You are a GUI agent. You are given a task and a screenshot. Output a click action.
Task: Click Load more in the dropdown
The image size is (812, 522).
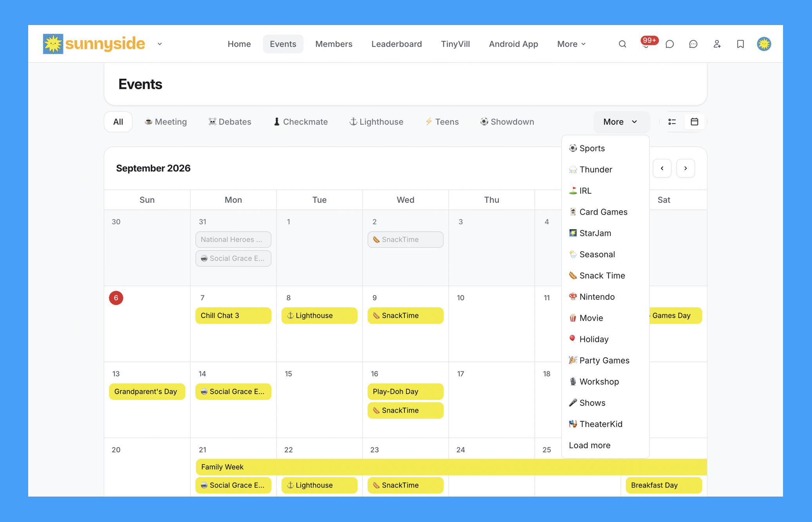[x=605, y=445]
